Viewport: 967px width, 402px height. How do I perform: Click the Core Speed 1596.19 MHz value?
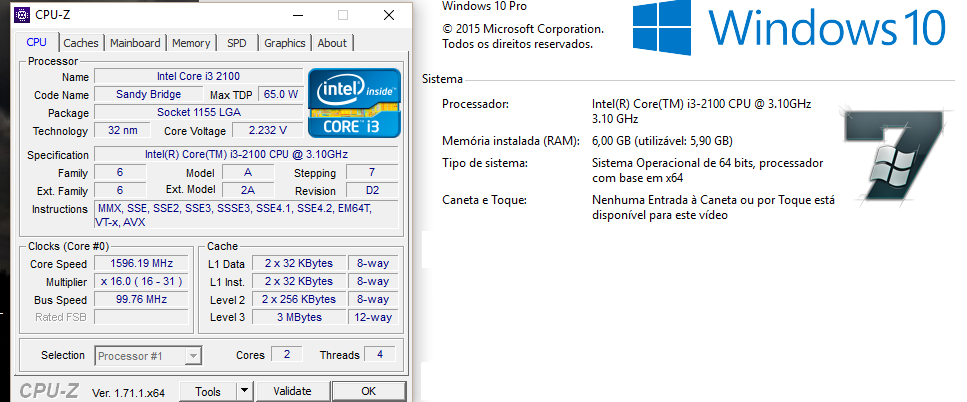click(141, 263)
